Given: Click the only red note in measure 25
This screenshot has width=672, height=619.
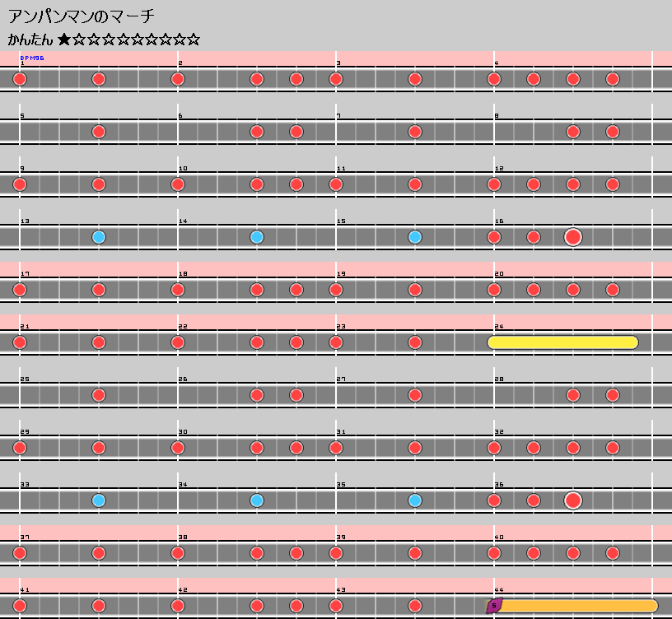Looking at the screenshot, I should pos(99,395).
